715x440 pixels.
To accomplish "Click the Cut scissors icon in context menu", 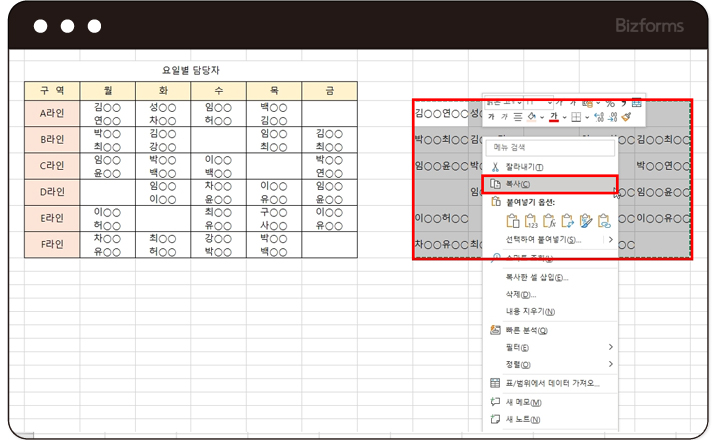I will [x=495, y=167].
